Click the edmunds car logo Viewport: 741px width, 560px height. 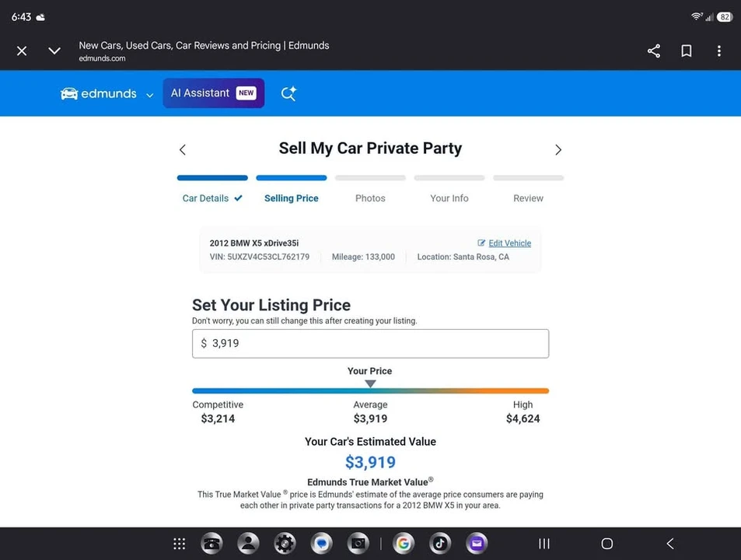pos(98,93)
